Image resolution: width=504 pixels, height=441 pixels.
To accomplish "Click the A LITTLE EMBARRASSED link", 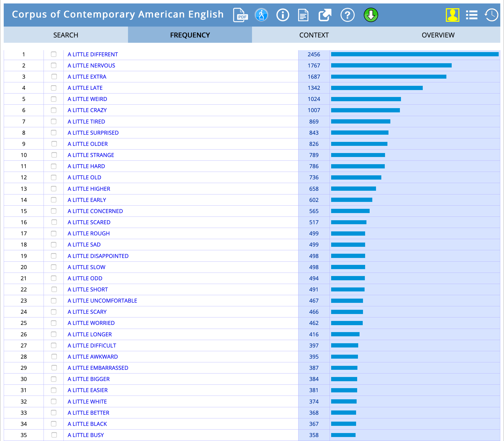I will 98,368.
